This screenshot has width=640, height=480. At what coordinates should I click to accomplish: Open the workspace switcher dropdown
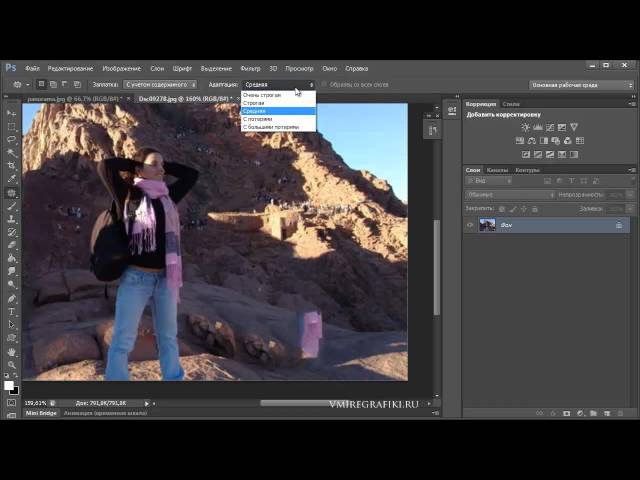[581, 85]
